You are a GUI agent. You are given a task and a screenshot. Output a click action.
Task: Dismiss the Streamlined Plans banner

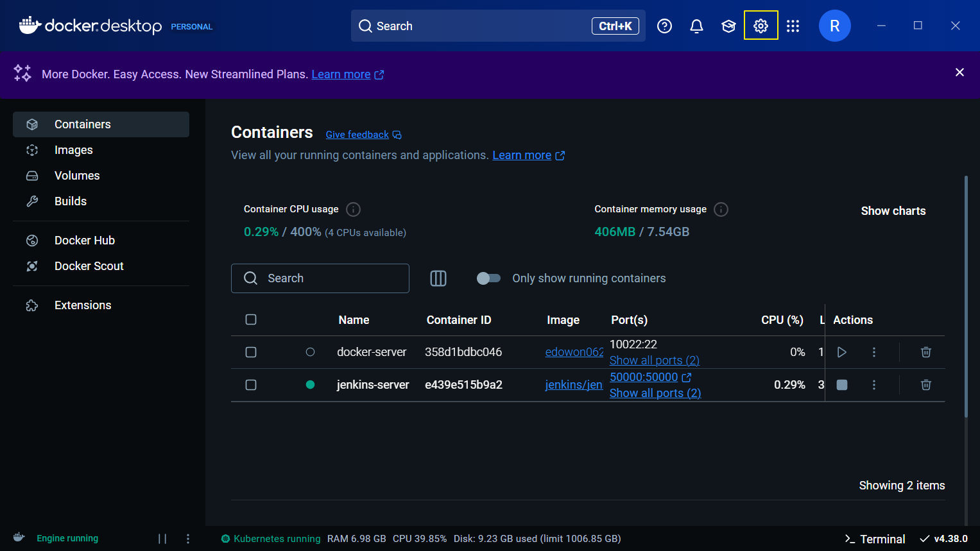[959, 72]
